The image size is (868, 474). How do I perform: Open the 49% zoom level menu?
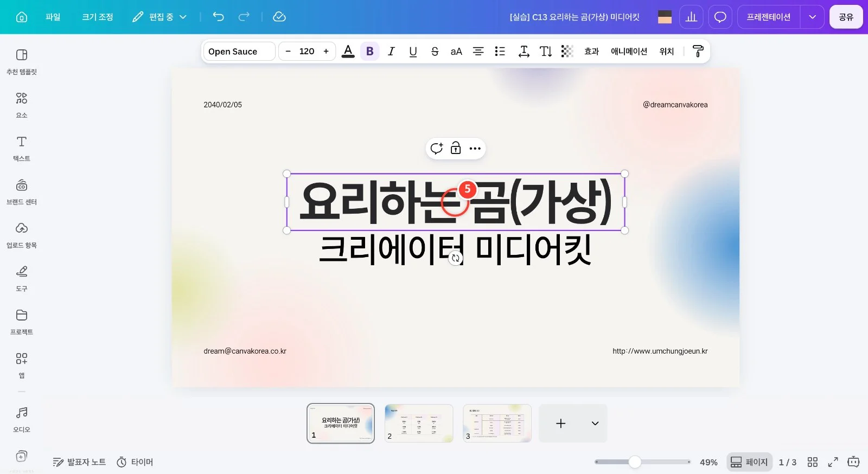point(709,462)
